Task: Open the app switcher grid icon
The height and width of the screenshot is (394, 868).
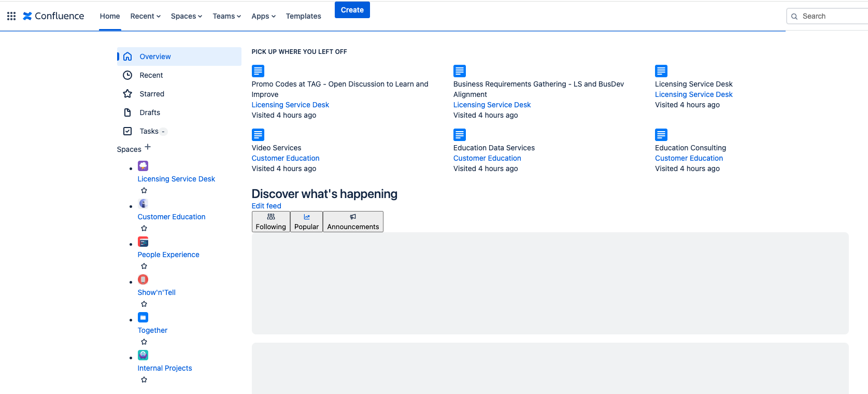Action: point(11,16)
